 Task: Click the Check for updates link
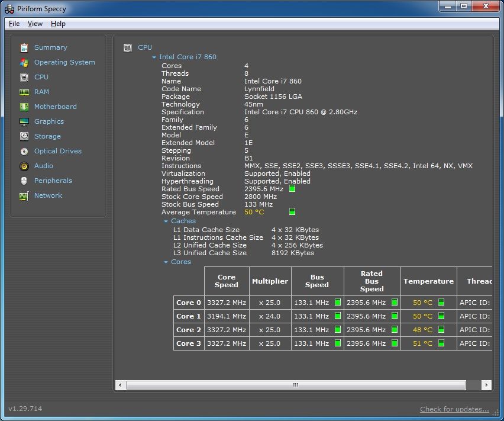tap(454, 409)
